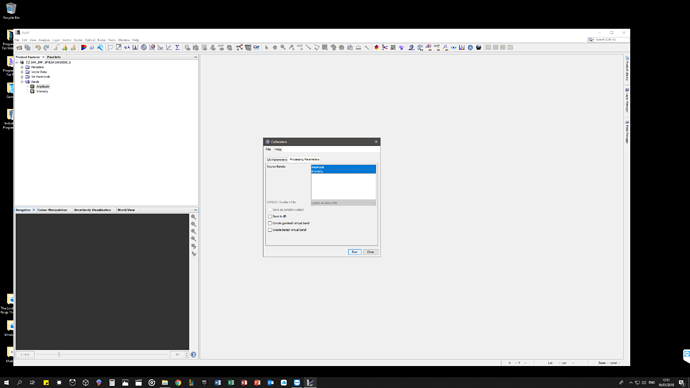Click the Undo arrow in the toolbar
The image size is (690, 388).
(38, 48)
